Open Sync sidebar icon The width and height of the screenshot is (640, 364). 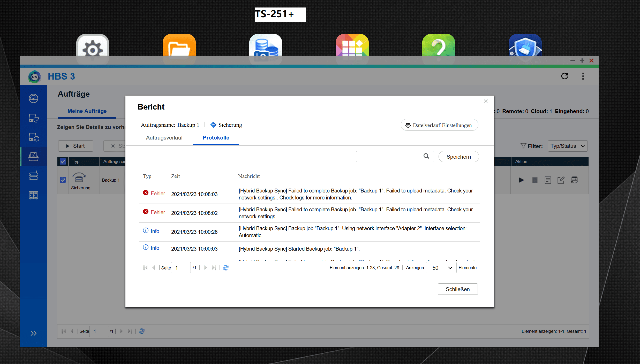(x=33, y=137)
